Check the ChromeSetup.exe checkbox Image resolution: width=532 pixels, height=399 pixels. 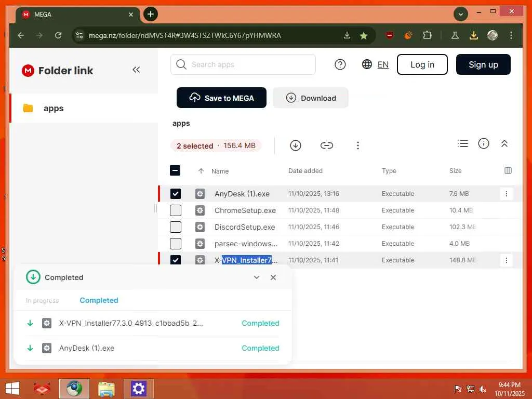click(x=176, y=210)
